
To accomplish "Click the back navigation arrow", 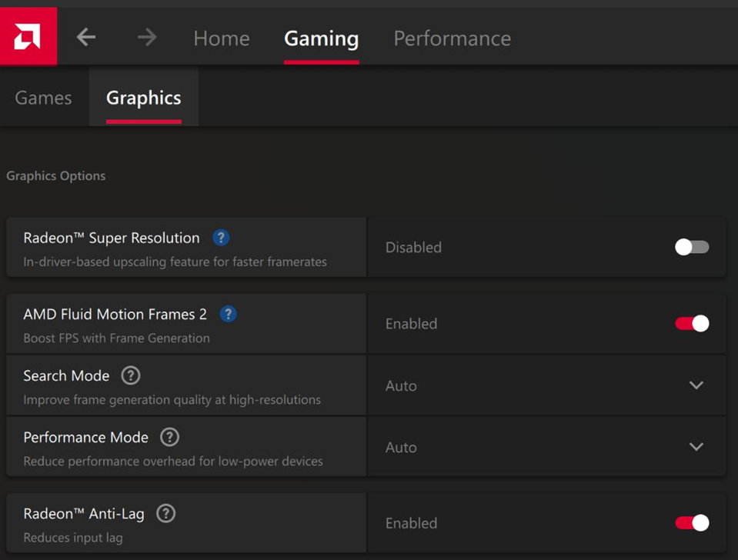I will 86,36.
